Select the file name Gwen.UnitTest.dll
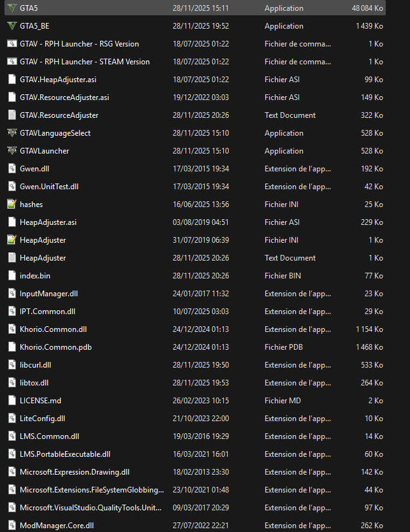The image size is (410, 532). tap(49, 187)
